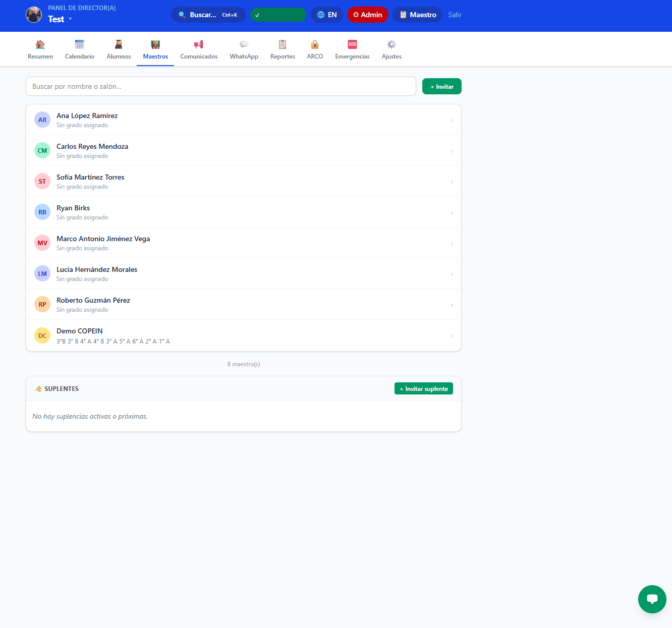Click the Salir logout link
This screenshot has width=672, height=628.
(x=455, y=15)
